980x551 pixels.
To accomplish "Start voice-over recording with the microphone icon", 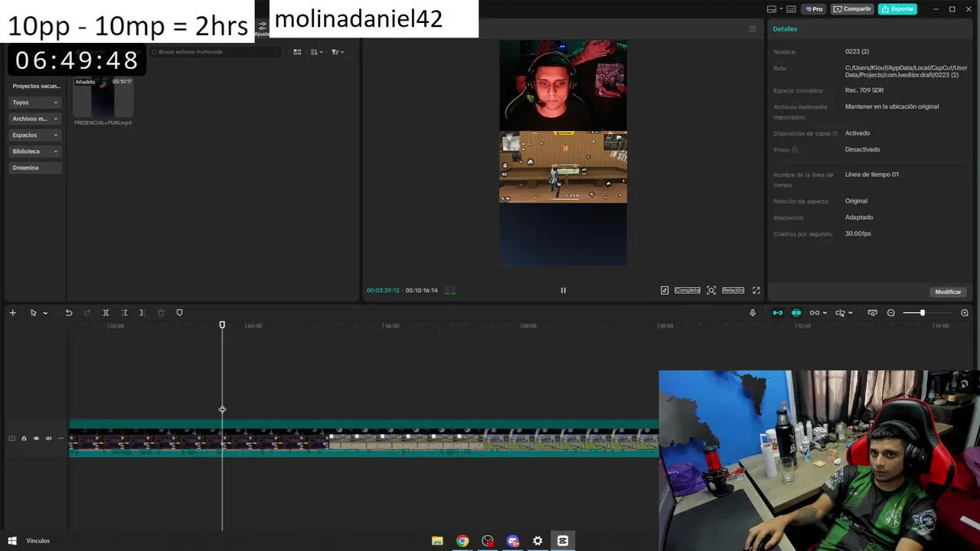I will pos(753,312).
